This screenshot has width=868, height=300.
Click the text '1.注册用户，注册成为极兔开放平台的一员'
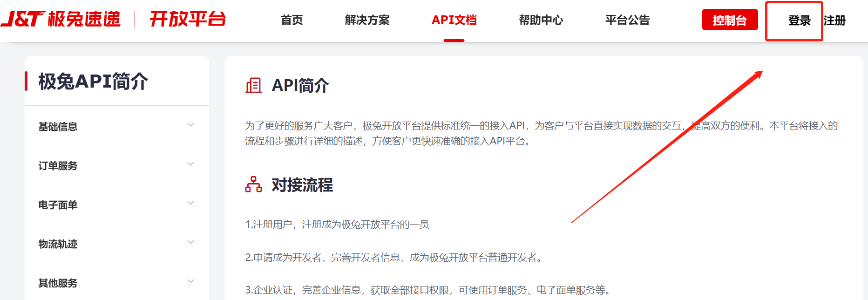tap(337, 225)
